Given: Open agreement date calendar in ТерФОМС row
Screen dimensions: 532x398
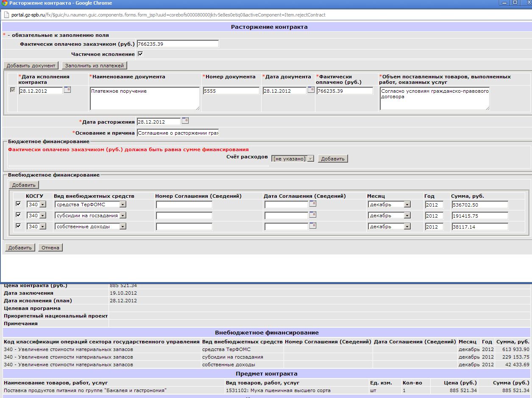Looking at the screenshot, I should tap(312, 204).
